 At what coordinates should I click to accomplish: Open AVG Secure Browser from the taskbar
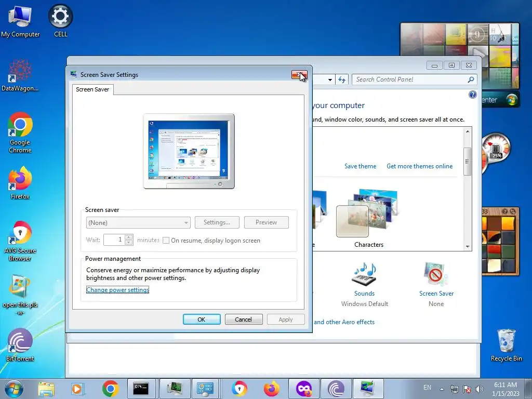239,389
